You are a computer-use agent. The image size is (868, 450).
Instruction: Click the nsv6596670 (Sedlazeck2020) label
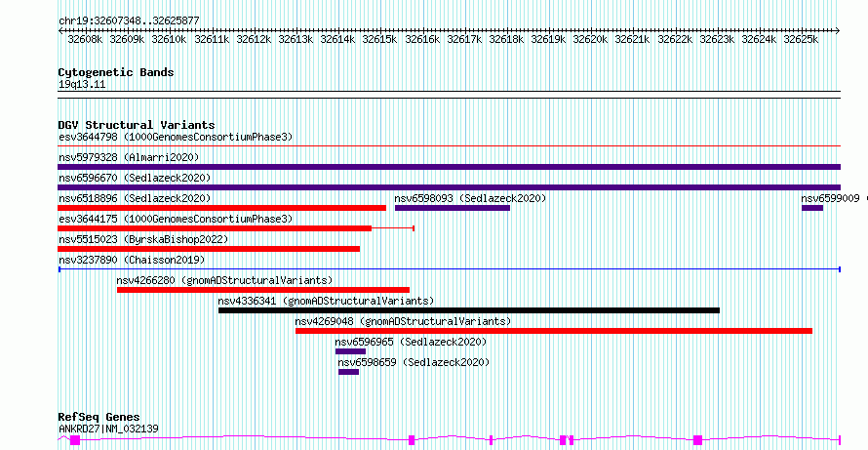(x=135, y=178)
